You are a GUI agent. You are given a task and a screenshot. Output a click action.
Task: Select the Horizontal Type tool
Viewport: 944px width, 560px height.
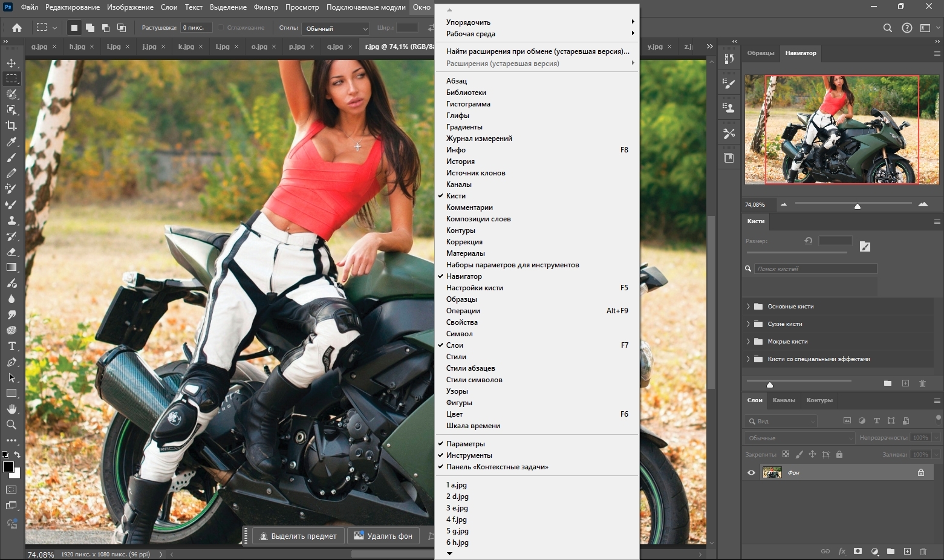(11, 346)
